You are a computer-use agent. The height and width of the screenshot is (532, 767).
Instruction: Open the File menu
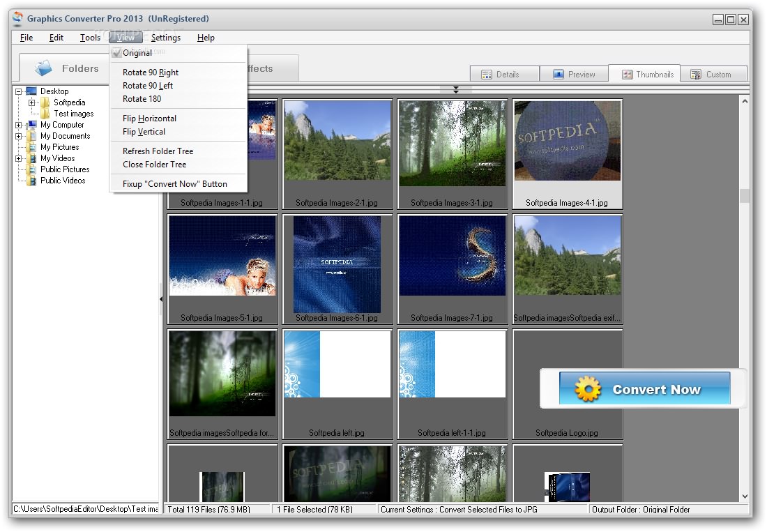[26, 38]
